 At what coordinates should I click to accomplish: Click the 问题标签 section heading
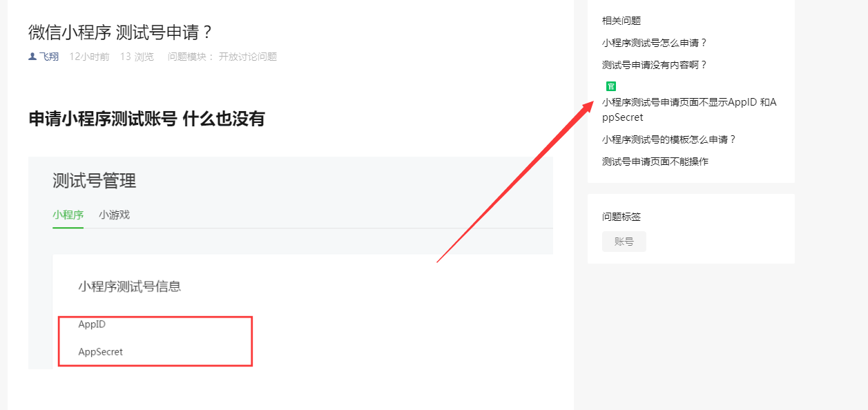(x=621, y=217)
